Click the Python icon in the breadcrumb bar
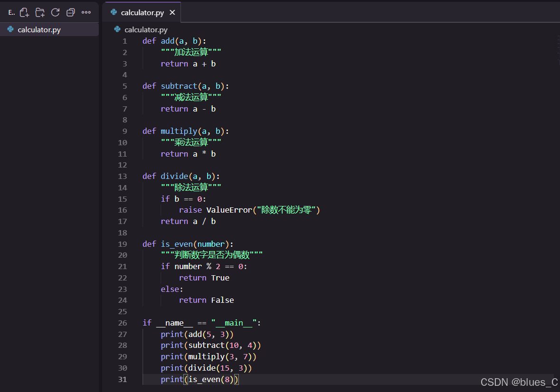Viewport: 560px width, 392px height. pyautogui.click(x=117, y=29)
